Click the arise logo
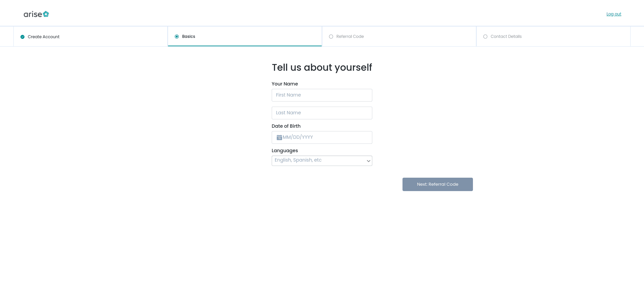 pyautogui.click(x=36, y=14)
